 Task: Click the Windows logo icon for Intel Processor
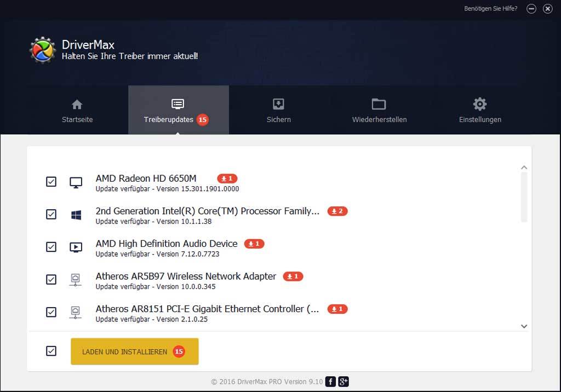point(76,215)
